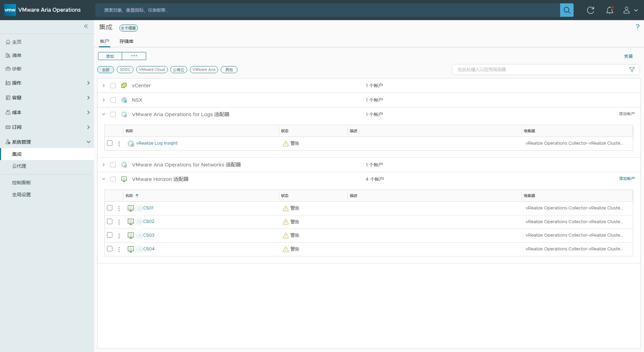This screenshot has height=352, width=644.
Task: Click the filter funnel icon
Action: pyautogui.click(x=632, y=70)
